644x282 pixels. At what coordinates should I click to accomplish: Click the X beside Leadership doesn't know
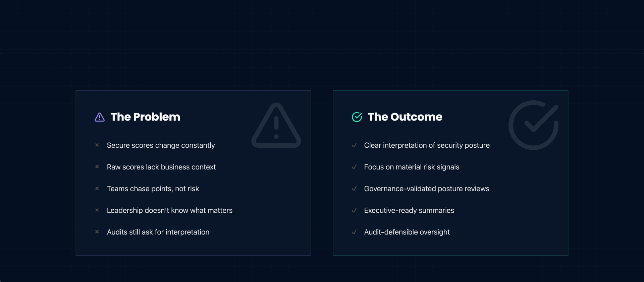(x=97, y=210)
